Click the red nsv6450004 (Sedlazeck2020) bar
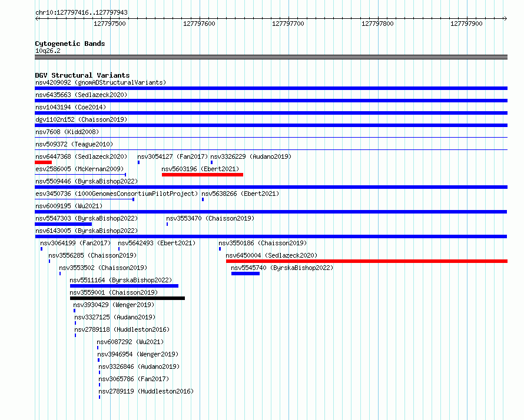Viewport: 524px width, 420px height. [367, 261]
